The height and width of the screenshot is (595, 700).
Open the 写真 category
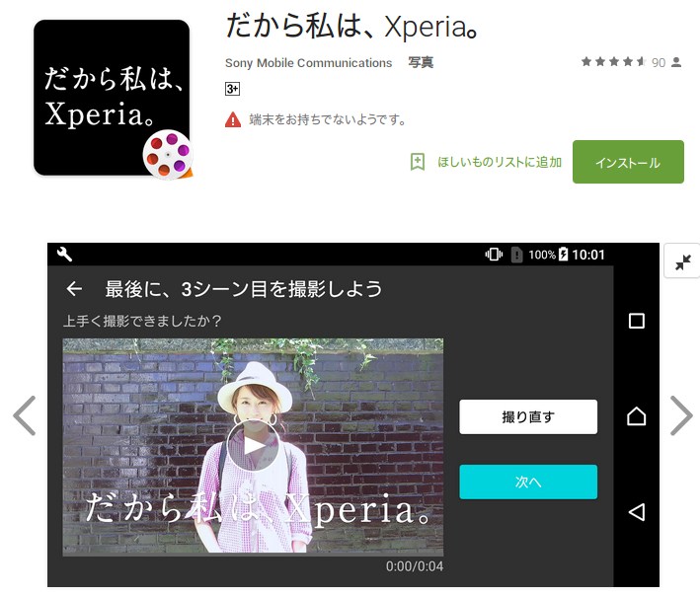421,62
